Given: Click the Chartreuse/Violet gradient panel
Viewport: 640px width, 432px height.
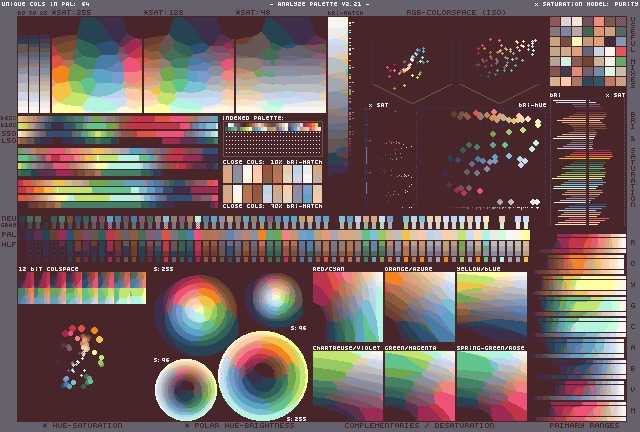Looking at the screenshot, I should [x=347, y=384].
